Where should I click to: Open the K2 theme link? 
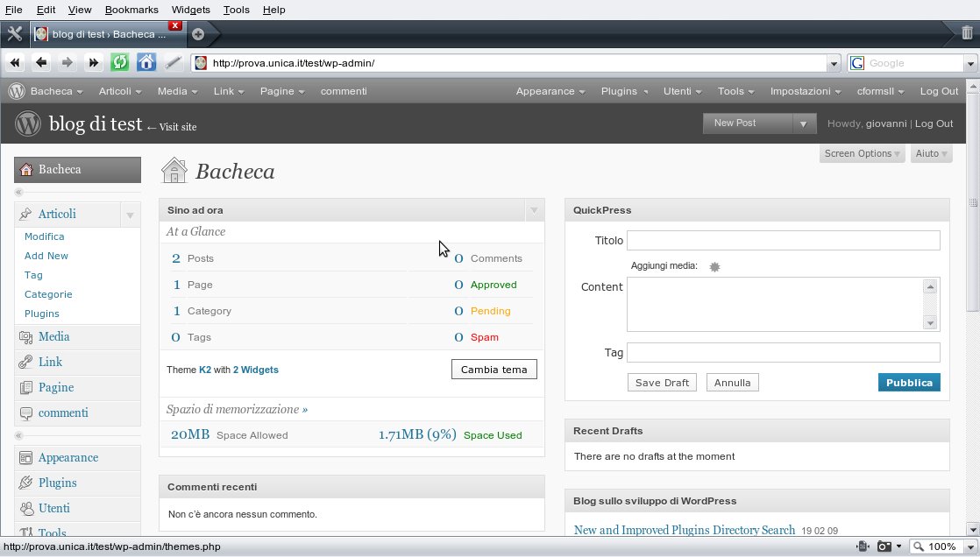pos(205,370)
